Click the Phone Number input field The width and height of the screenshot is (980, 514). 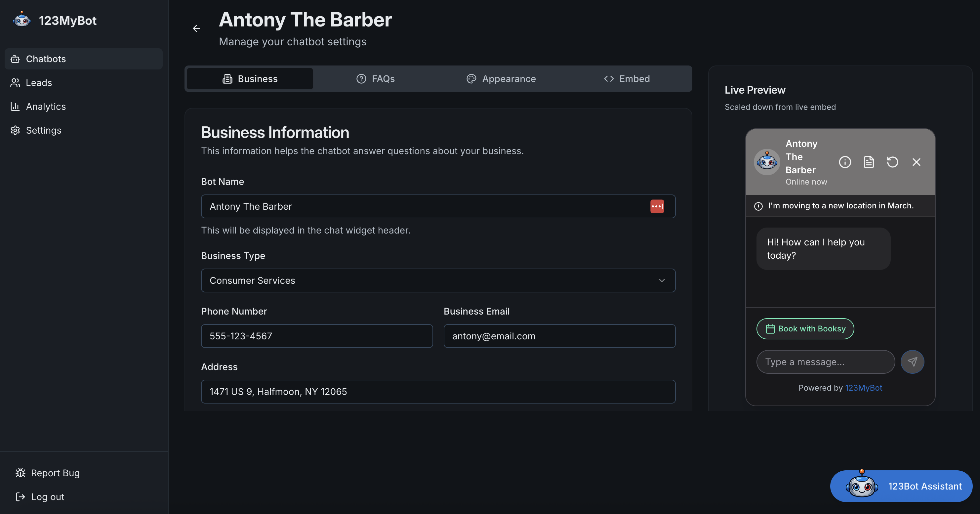(316, 336)
